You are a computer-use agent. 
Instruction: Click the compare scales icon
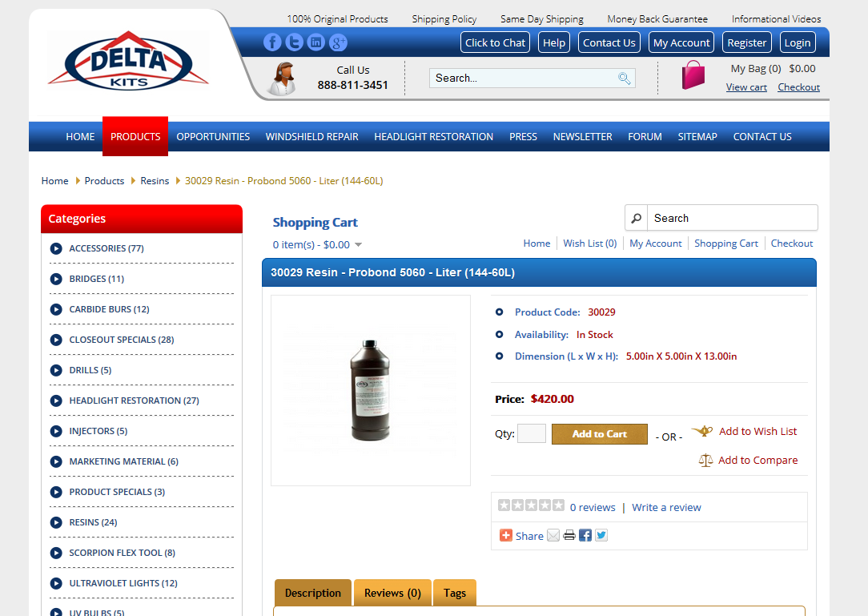point(705,461)
